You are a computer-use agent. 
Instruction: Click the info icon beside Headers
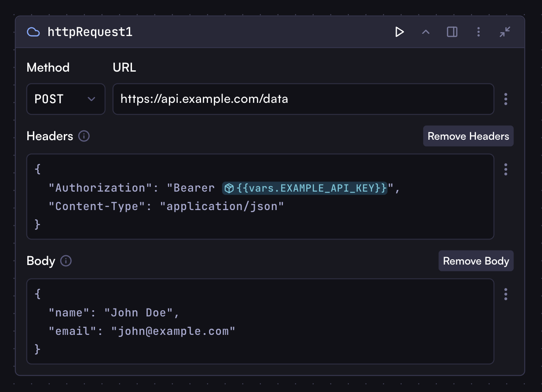(84, 136)
